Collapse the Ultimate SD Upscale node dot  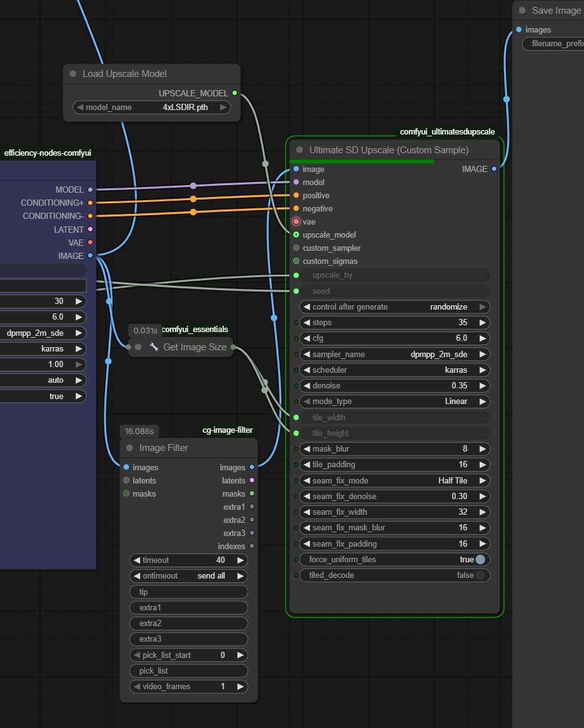(300, 150)
